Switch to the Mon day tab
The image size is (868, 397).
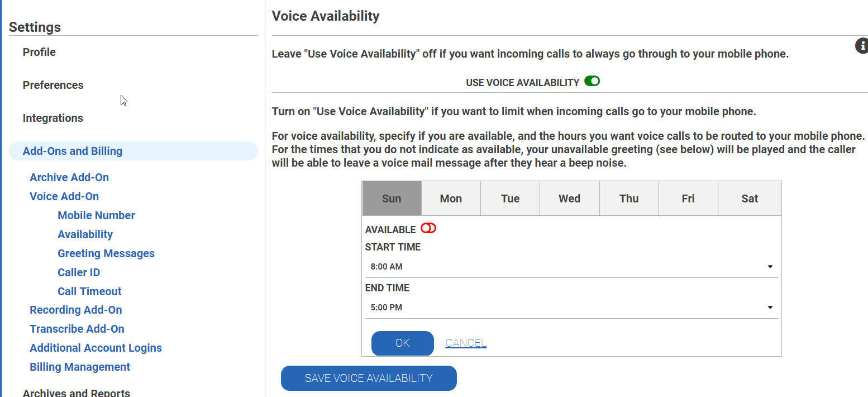451,198
